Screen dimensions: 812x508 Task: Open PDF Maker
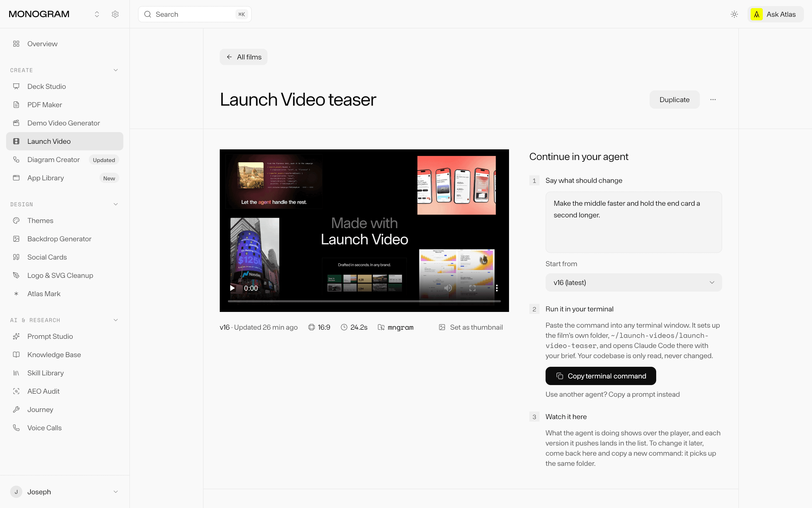pyautogui.click(x=65, y=105)
